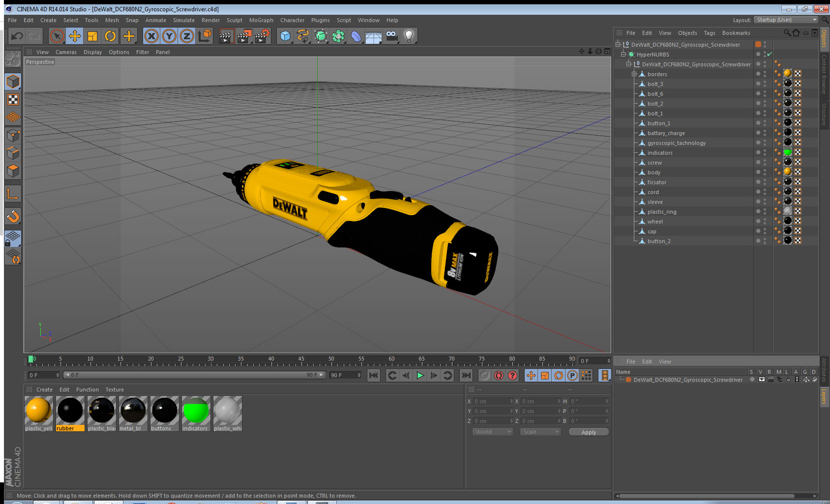Toggle visibility dots for body object
The height and width of the screenshot is (504, 830).
pyautogui.click(x=765, y=172)
